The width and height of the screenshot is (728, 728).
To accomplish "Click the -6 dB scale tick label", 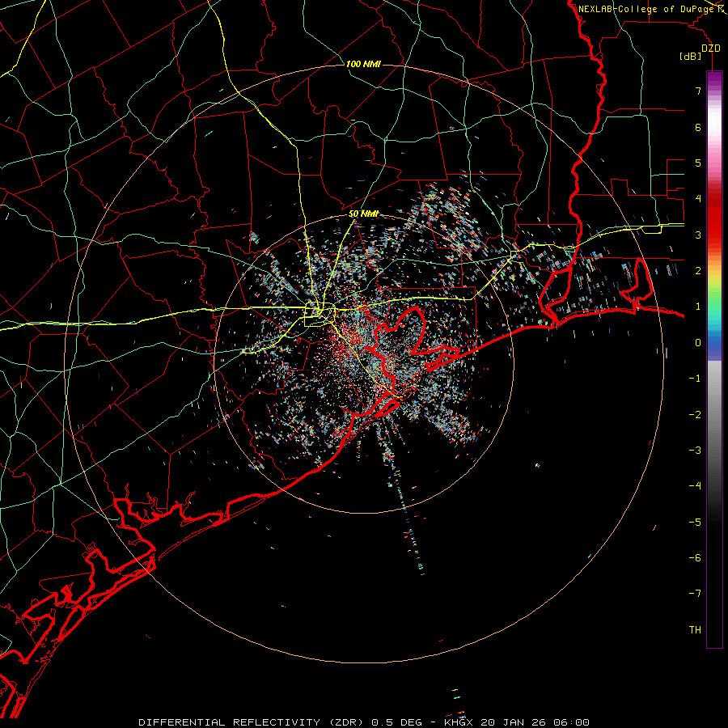I will [695, 558].
